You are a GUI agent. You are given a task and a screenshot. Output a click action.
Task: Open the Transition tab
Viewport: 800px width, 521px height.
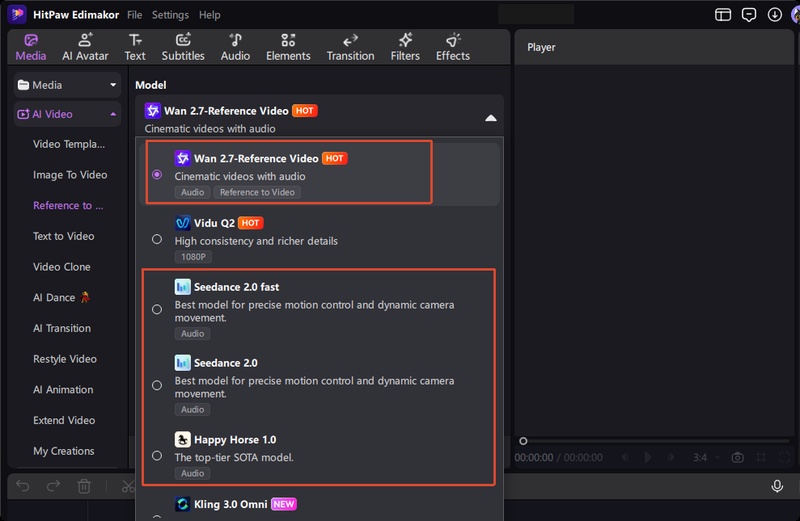(x=351, y=47)
